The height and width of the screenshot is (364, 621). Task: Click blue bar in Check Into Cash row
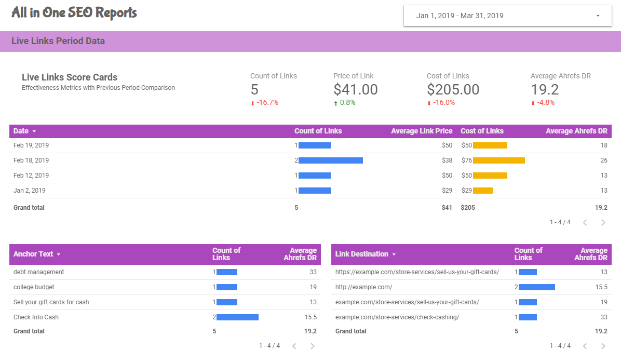point(238,317)
